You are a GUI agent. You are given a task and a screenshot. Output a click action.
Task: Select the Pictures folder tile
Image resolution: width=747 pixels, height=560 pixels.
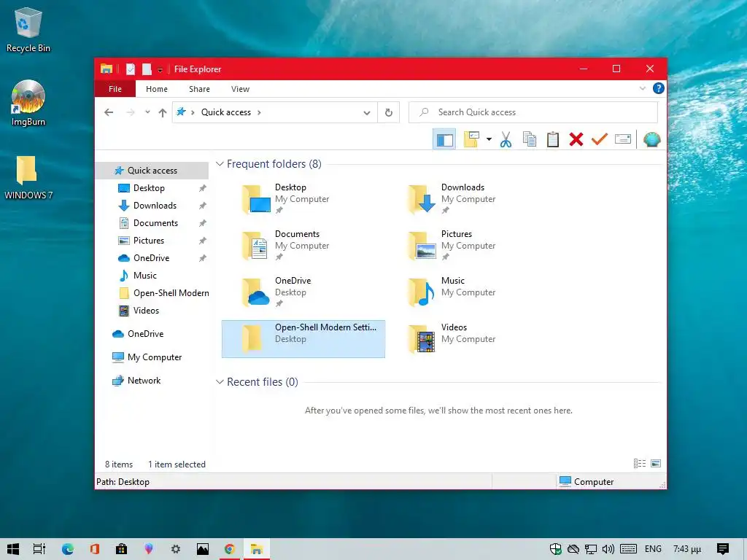[x=469, y=246]
